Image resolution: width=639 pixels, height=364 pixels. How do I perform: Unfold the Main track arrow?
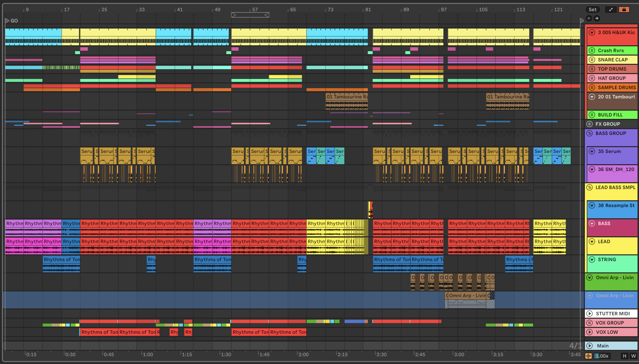pyautogui.click(x=589, y=346)
